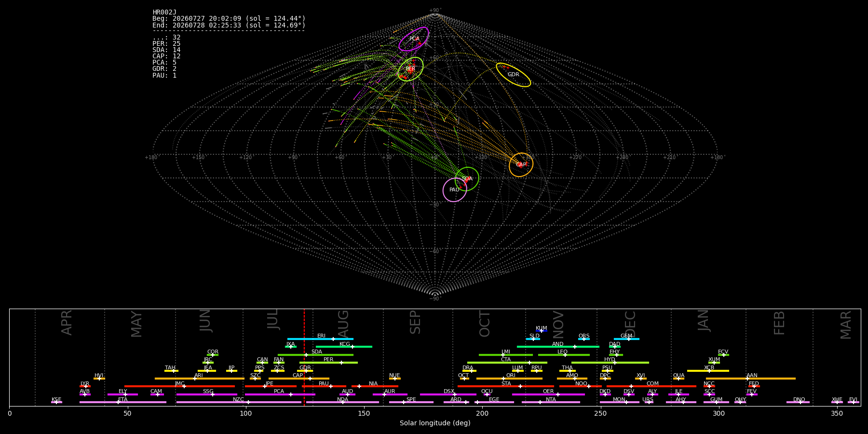Select the KCG green timeline bar
The width and height of the screenshot is (868, 434).
[x=344, y=347]
